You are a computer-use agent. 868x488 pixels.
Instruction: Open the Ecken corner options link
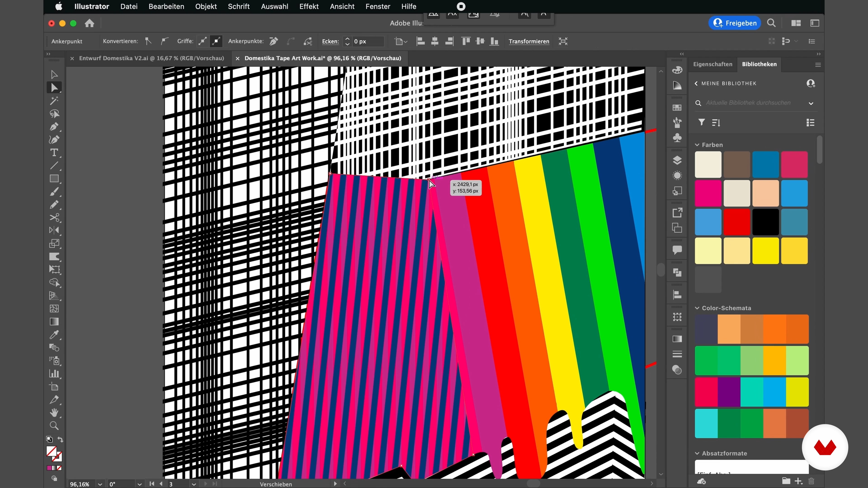[330, 41]
